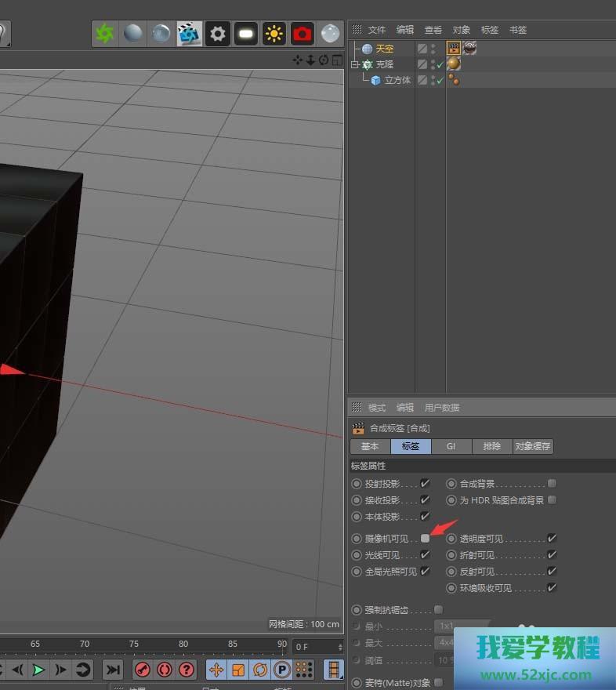Open the current frame 0 F field spinner
Viewport: 616px width, 690px height.
click(340, 647)
